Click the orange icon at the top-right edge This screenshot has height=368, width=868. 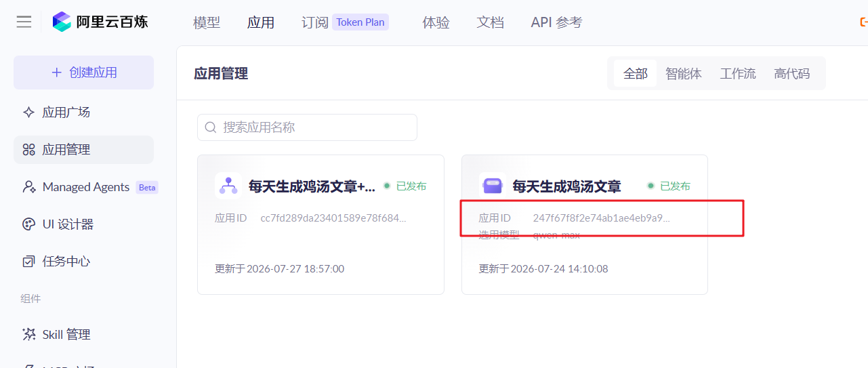(864, 22)
